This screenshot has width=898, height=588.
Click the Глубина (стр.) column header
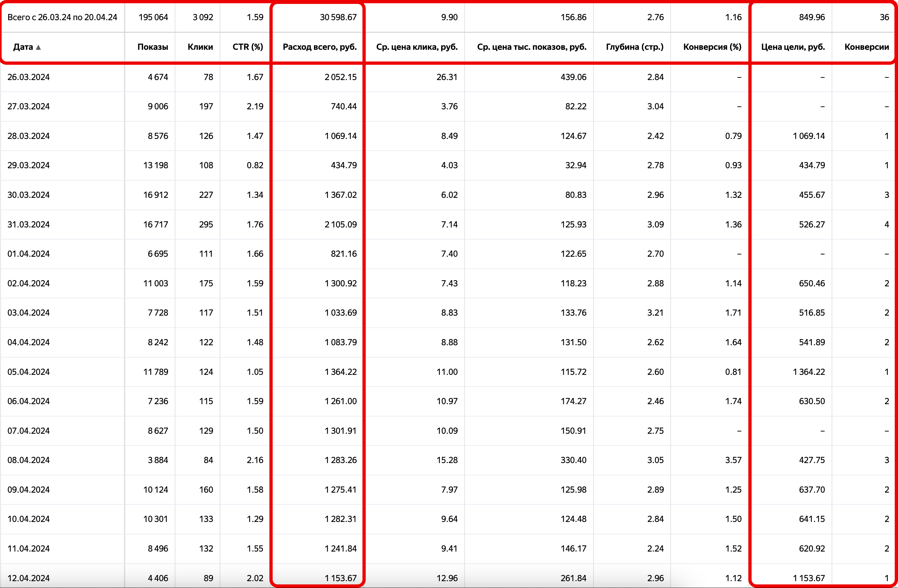634,47
